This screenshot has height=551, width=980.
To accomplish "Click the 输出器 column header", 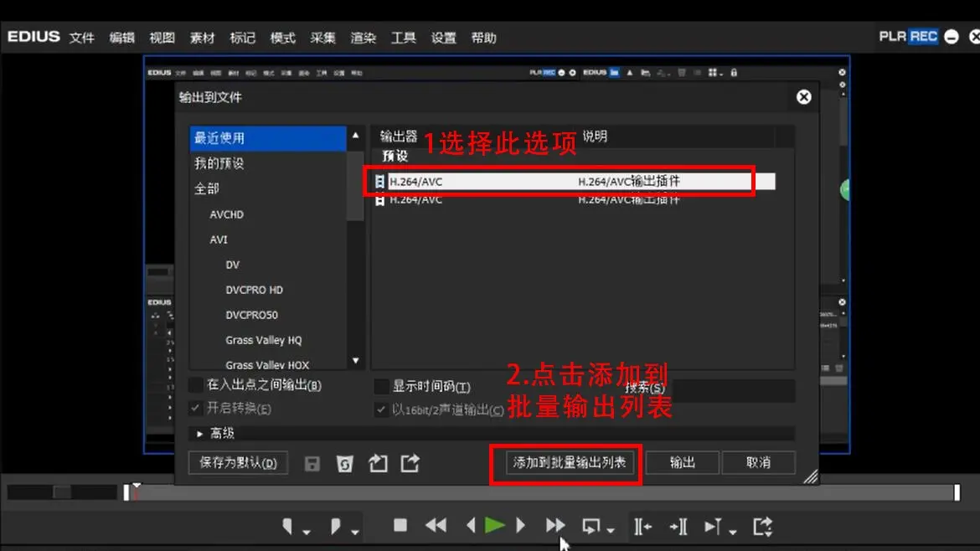I will pyautogui.click(x=398, y=136).
